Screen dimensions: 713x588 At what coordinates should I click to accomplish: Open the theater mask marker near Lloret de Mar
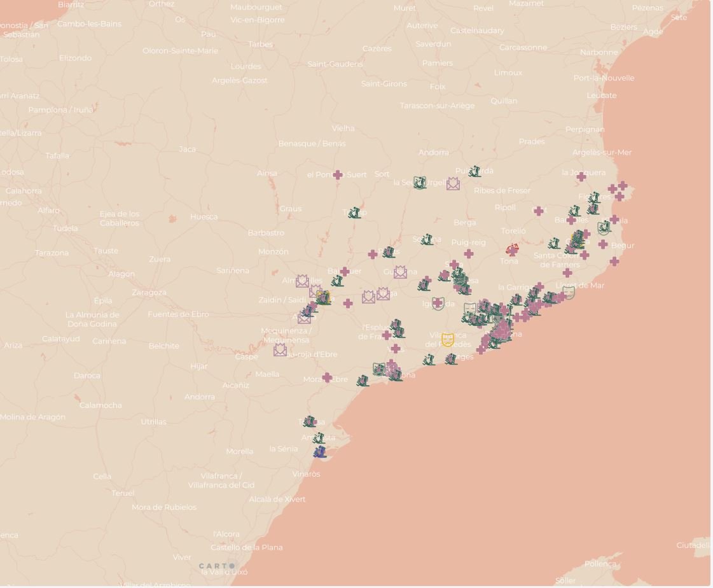pyautogui.click(x=569, y=292)
